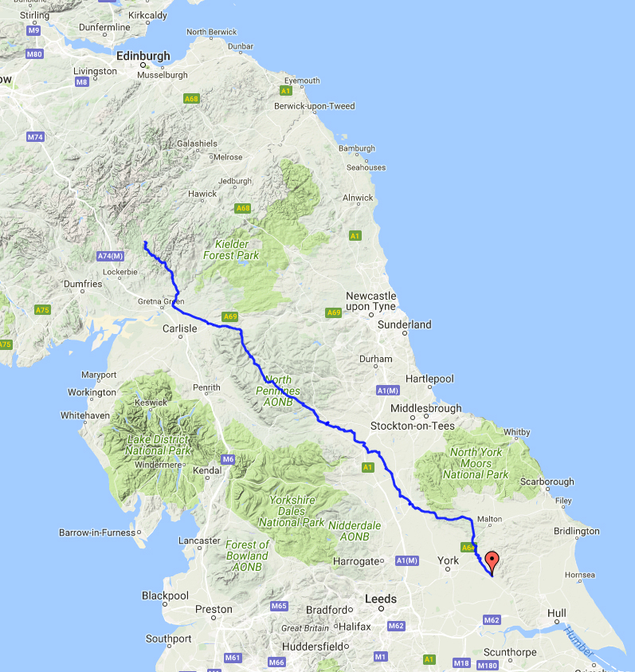Click the M6 motorway shield near Kendal

pyautogui.click(x=228, y=459)
